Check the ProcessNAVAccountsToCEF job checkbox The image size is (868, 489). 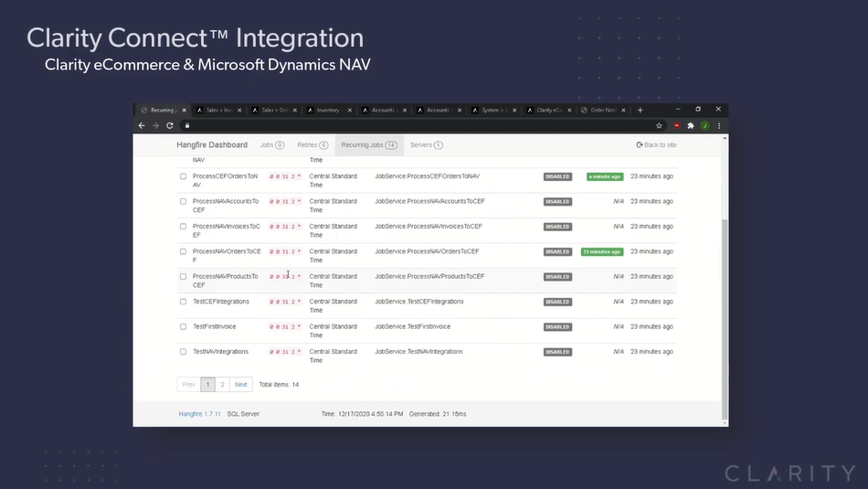(x=183, y=202)
